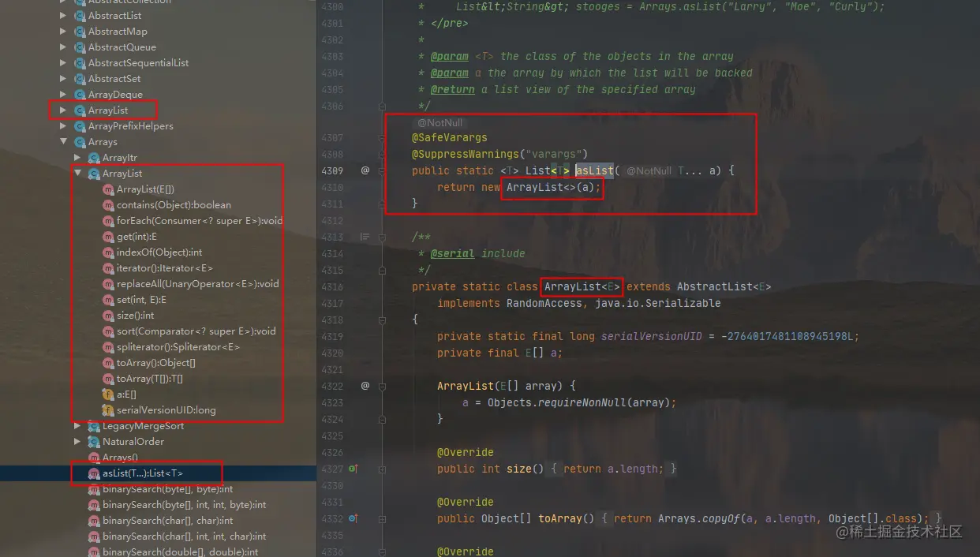980x557 pixels.
Task: Expand the ArrayItr nested node
Action: pos(78,158)
